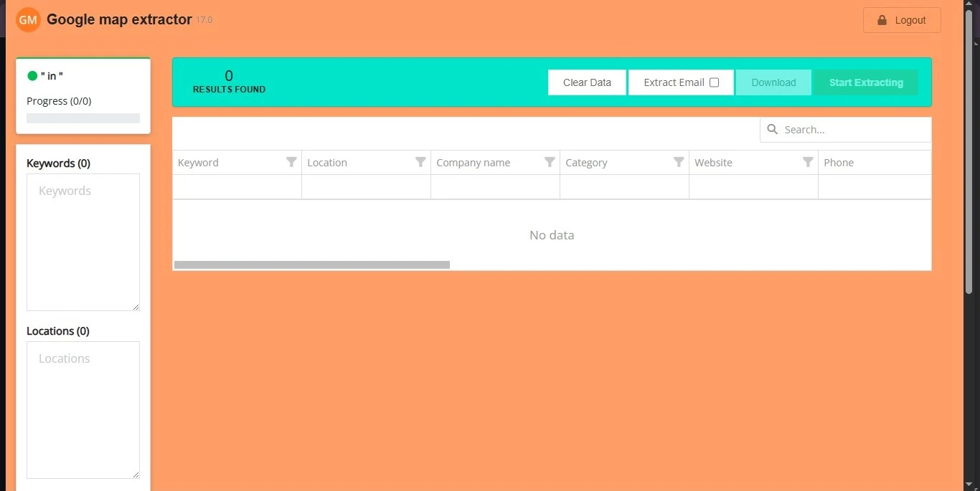
Task: Click inside the Keywords text area
Action: pos(83,242)
